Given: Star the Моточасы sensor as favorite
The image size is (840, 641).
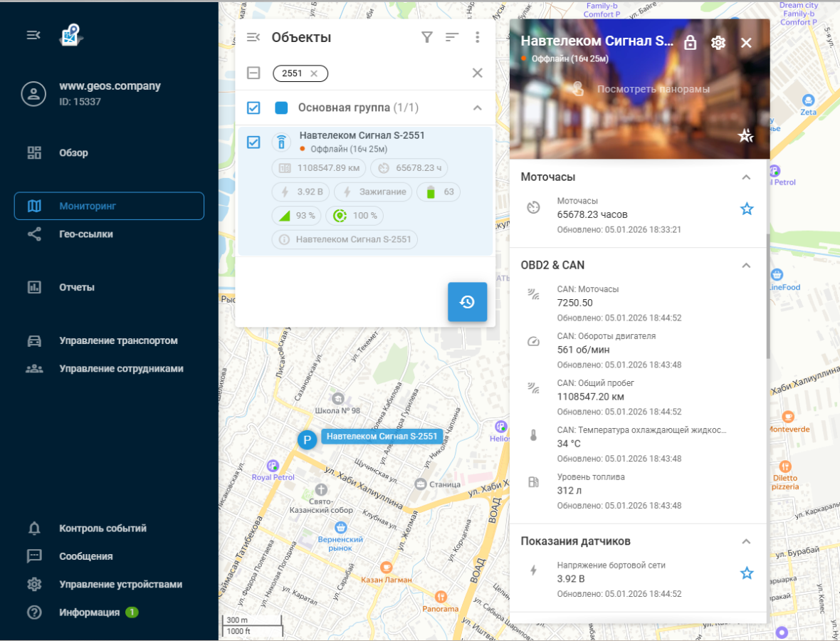Looking at the screenshot, I should tap(746, 209).
